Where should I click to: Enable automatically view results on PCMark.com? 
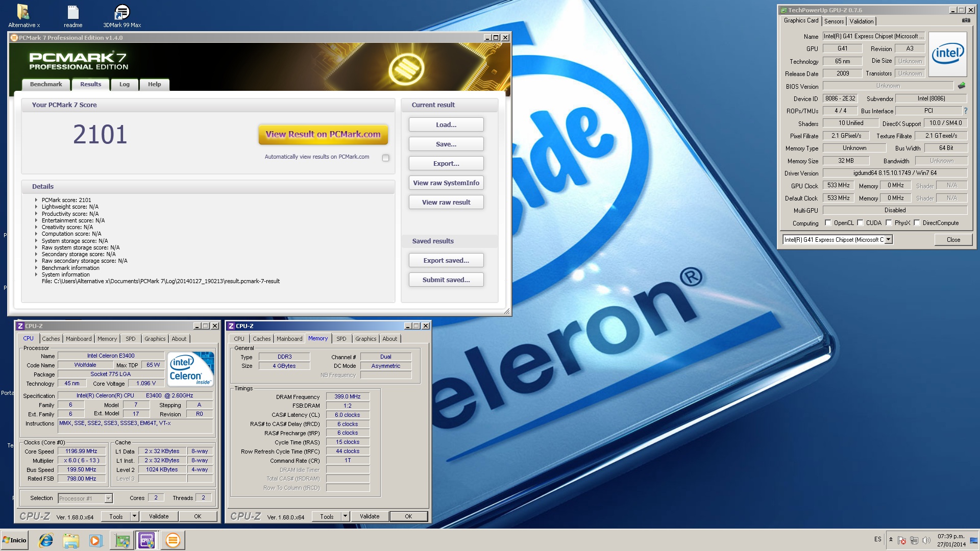tap(386, 158)
